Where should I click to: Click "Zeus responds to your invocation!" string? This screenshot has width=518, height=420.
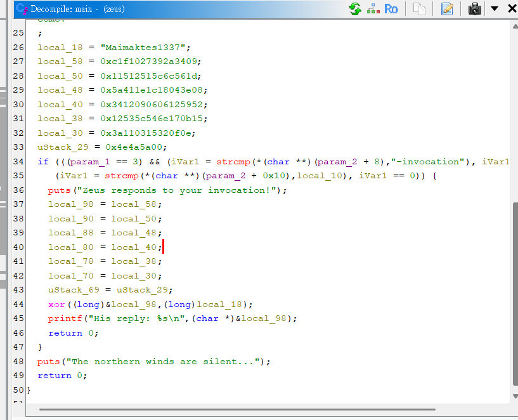click(x=177, y=190)
